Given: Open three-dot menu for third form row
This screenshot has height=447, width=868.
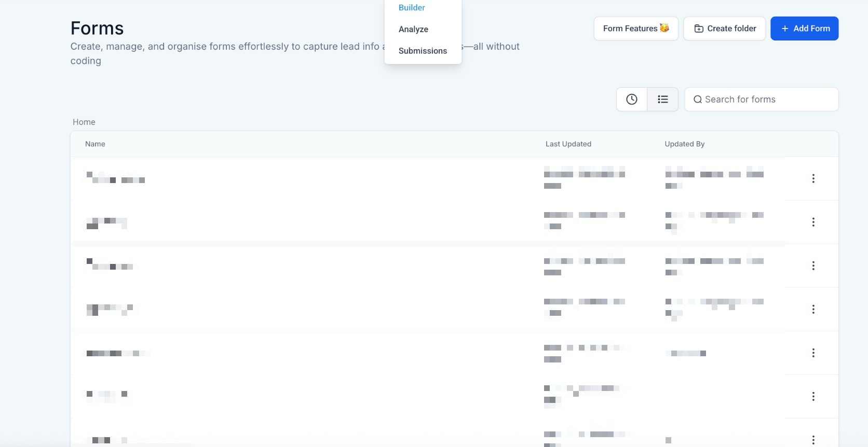Looking at the screenshot, I should click(813, 266).
